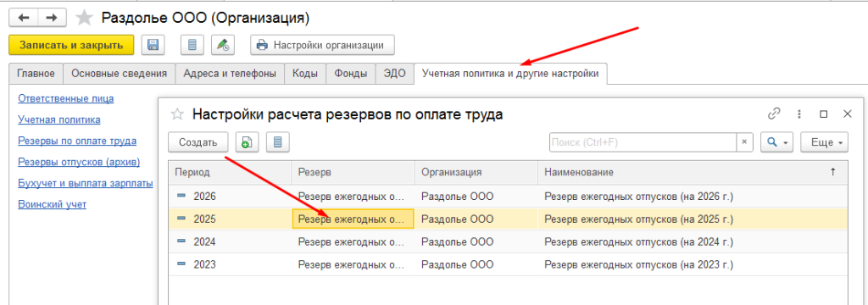Click the row marker icon for 2026
The image size is (868, 305).
click(x=181, y=196)
